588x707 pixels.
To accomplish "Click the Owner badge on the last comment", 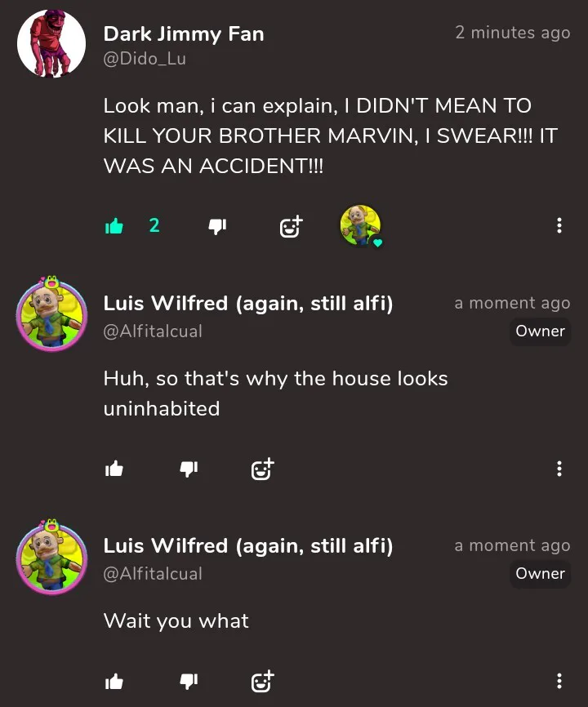I will coord(540,574).
